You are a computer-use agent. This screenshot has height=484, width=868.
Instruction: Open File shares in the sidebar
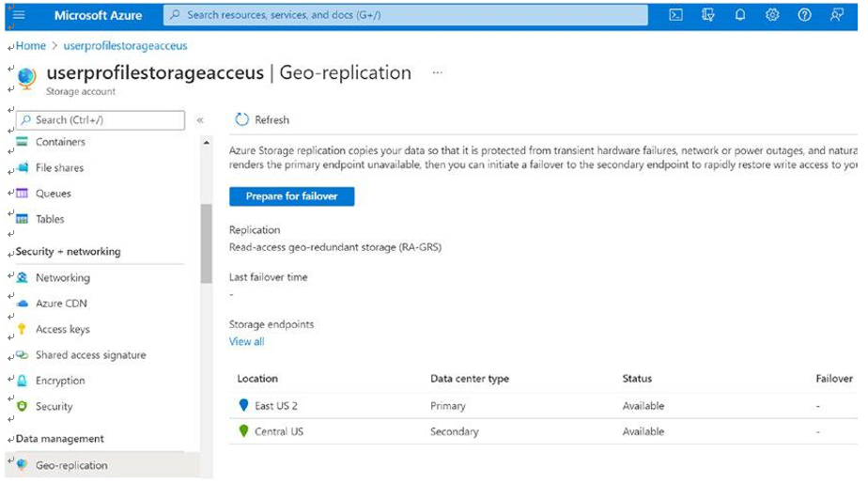tap(60, 167)
